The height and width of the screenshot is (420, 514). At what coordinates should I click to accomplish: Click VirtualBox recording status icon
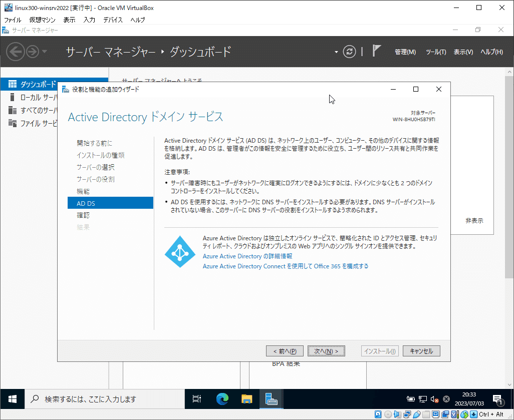[445, 414]
